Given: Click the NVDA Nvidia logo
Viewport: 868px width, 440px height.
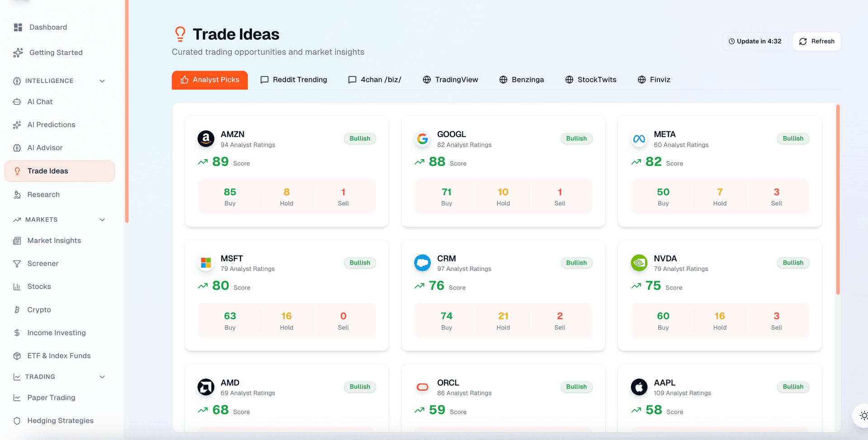Looking at the screenshot, I should (639, 263).
